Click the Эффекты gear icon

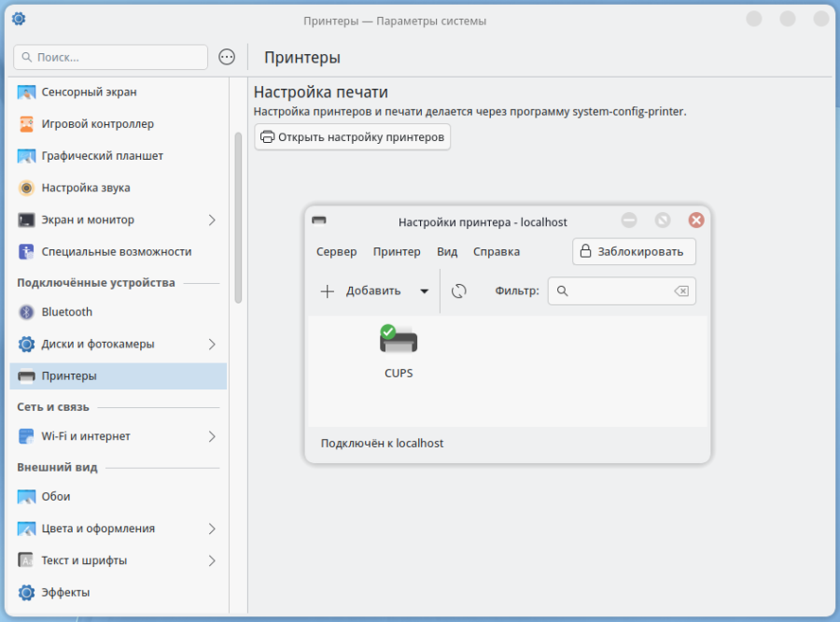tap(26, 592)
